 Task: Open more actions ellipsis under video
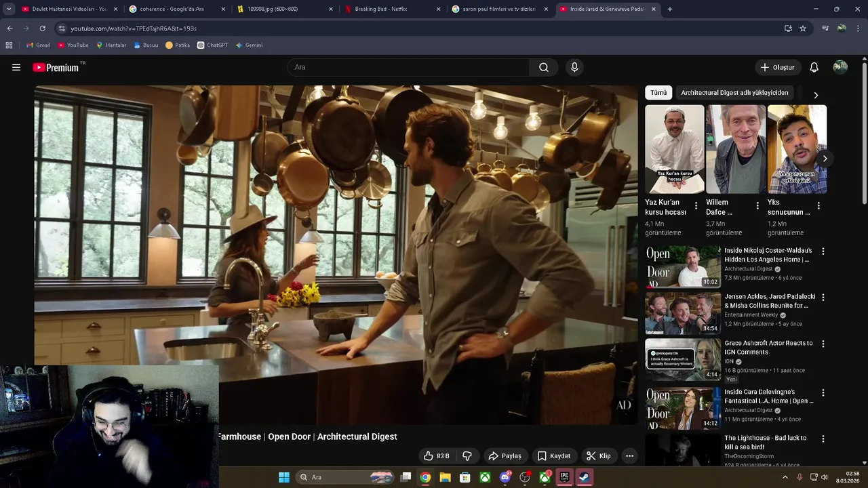coord(629,456)
